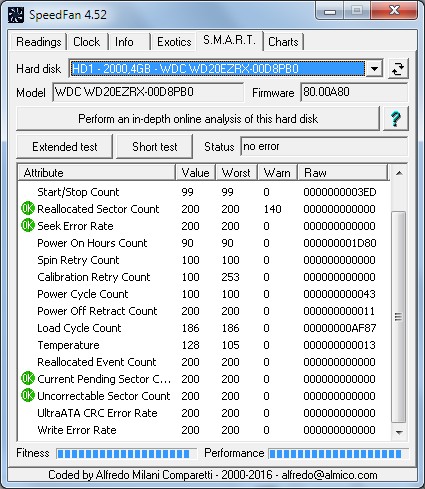Click raw value 000000001D80
The image size is (425, 489).
click(x=340, y=243)
